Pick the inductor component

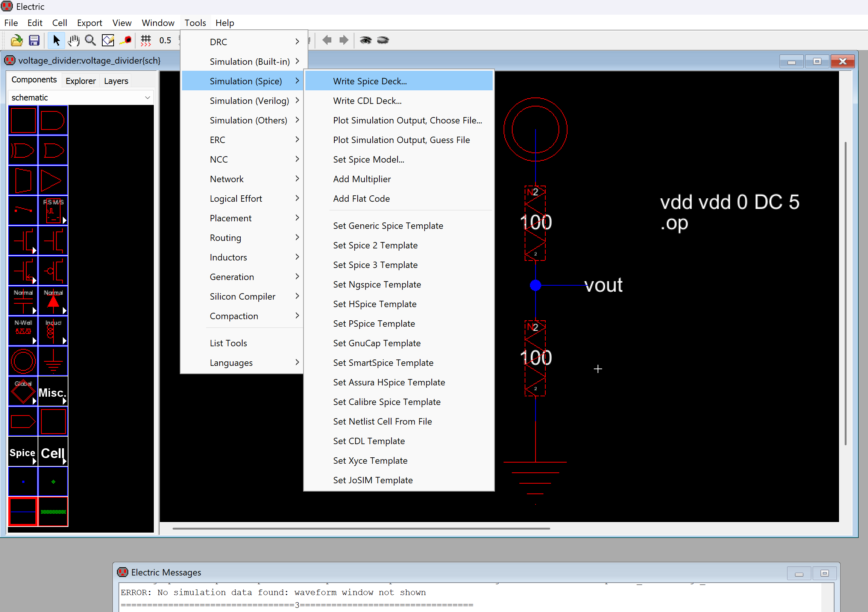point(53,331)
